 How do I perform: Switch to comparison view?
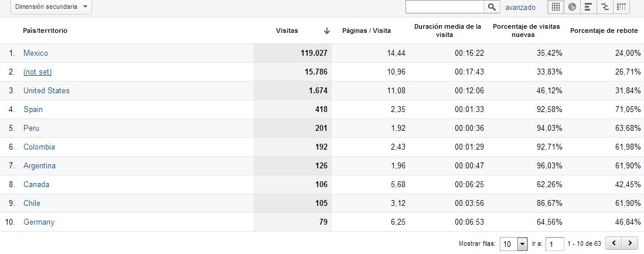pos(605,7)
